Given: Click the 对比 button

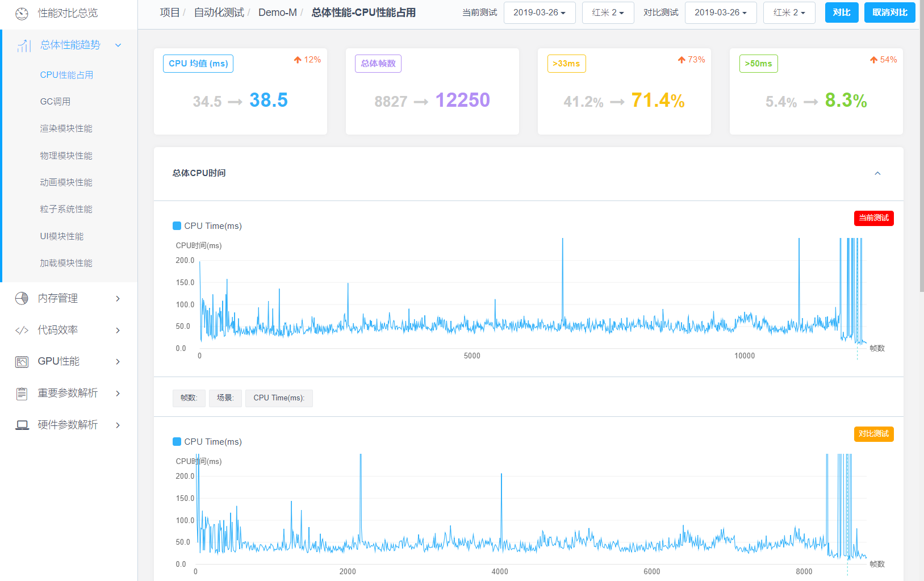Looking at the screenshot, I should [x=841, y=12].
